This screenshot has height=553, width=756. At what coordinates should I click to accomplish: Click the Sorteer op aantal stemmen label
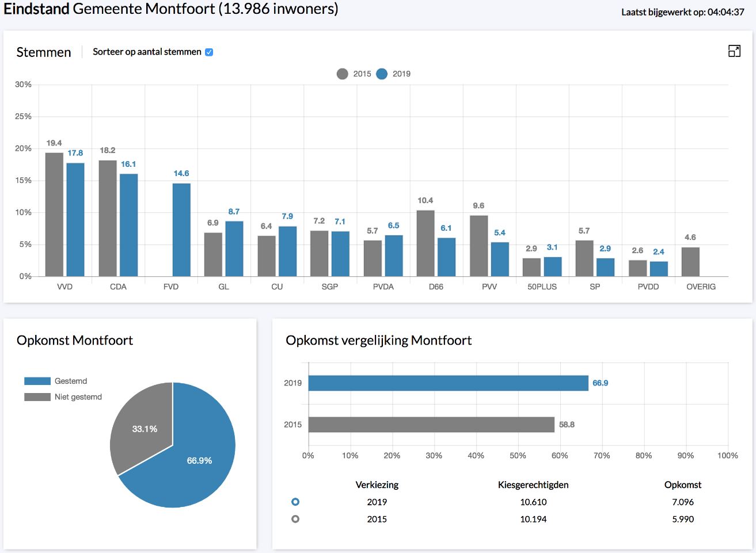pyautogui.click(x=147, y=52)
